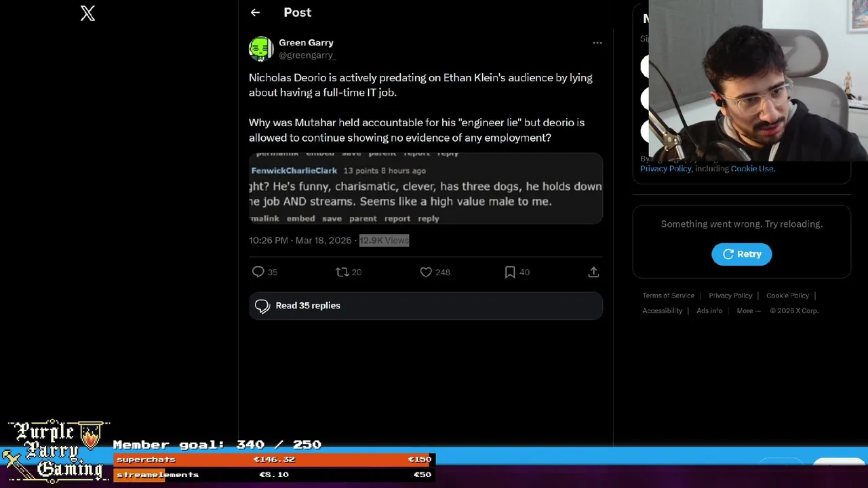Click the X logo icon
The image size is (868, 488).
tap(87, 13)
